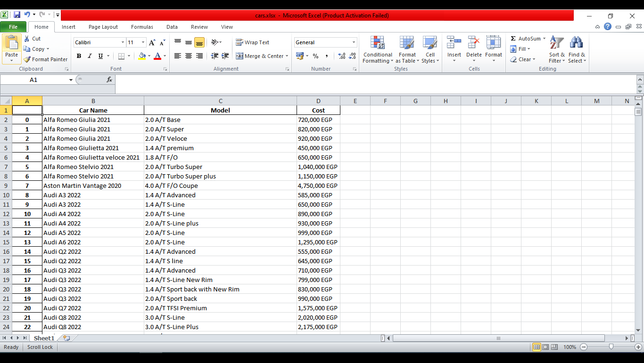The height and width of the screenshot is (363, 644).
Task: Open the font name dropdown
Action: (123, 42)
